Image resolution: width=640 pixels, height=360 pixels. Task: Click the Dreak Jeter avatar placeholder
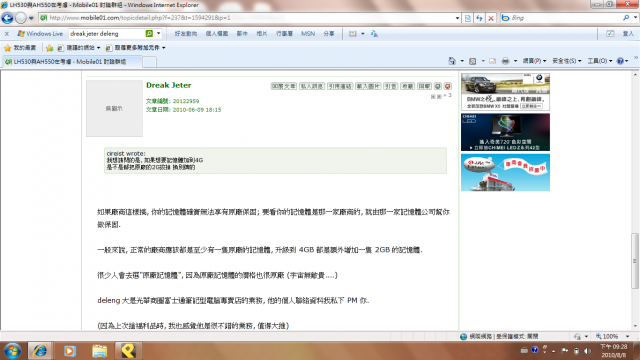tap(114, 108)
